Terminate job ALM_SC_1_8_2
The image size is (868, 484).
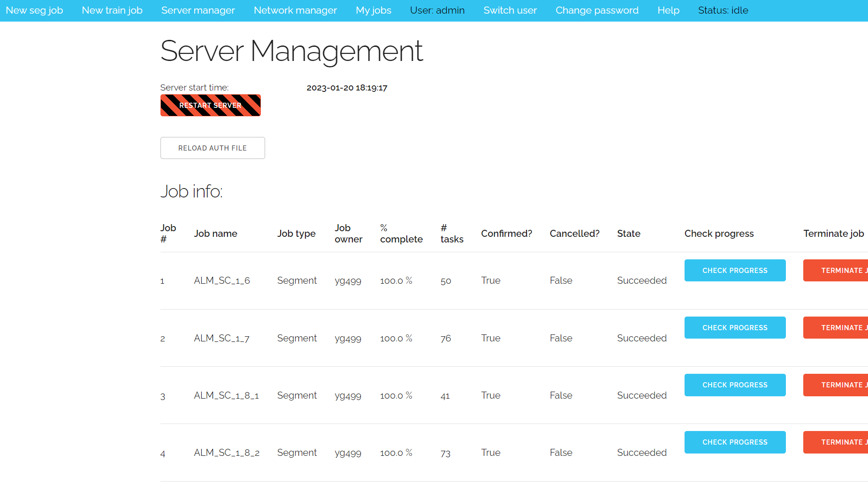(x=836, y=442)
